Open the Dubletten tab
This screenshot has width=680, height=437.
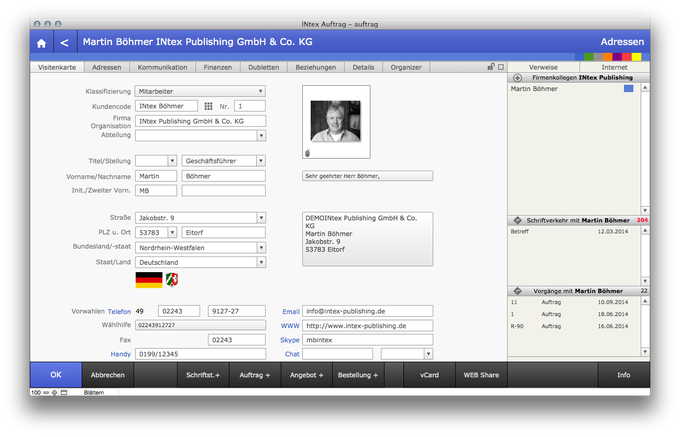264,67
